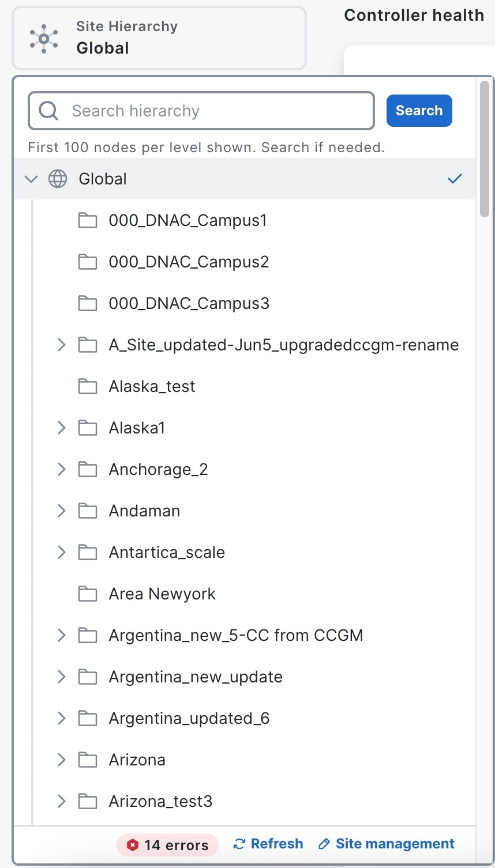Click the hierarchy list vertical scrollbar

click(x=485, y=150)
